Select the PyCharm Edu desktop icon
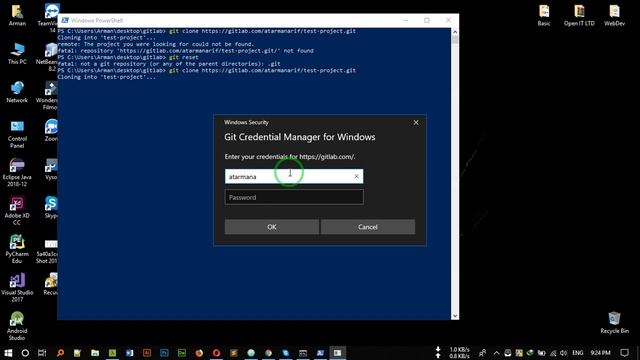The height and width of the screenshot is (360, 640). pos(17,249)
